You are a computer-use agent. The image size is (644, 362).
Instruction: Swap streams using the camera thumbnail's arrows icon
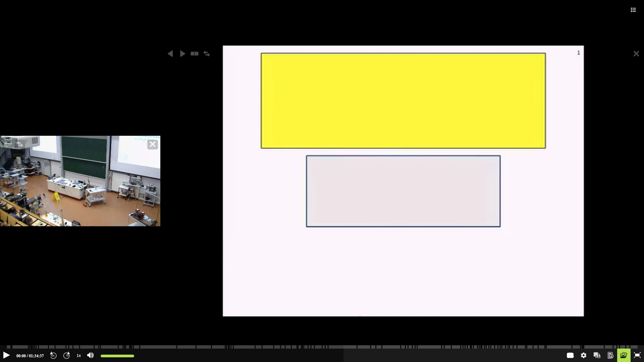click(20, 144)
